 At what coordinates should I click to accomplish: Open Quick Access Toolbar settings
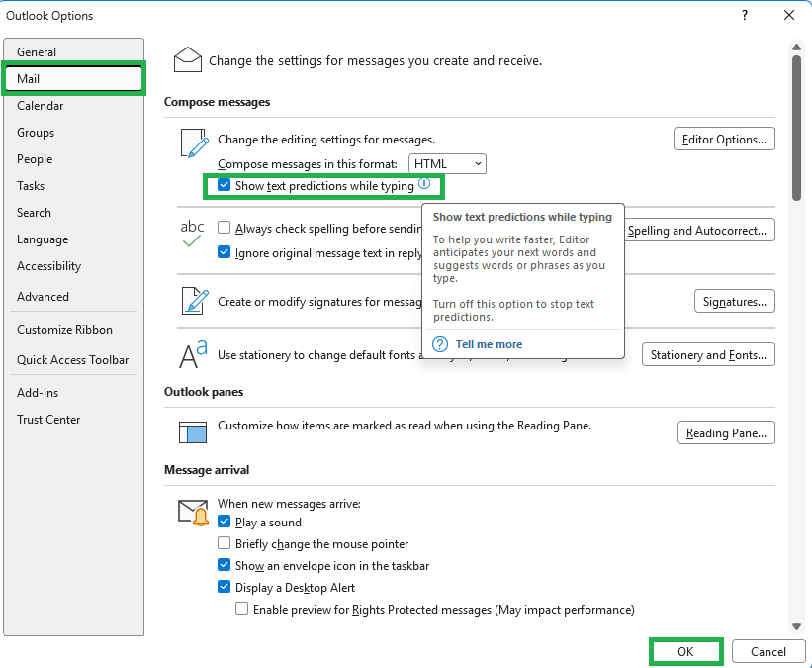(x=73, y=359)
